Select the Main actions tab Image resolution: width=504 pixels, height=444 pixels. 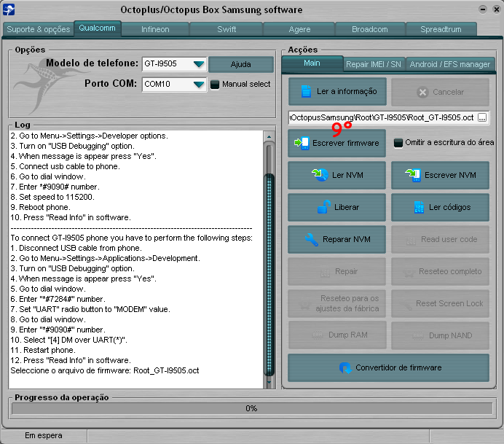(x=312, y=63)
